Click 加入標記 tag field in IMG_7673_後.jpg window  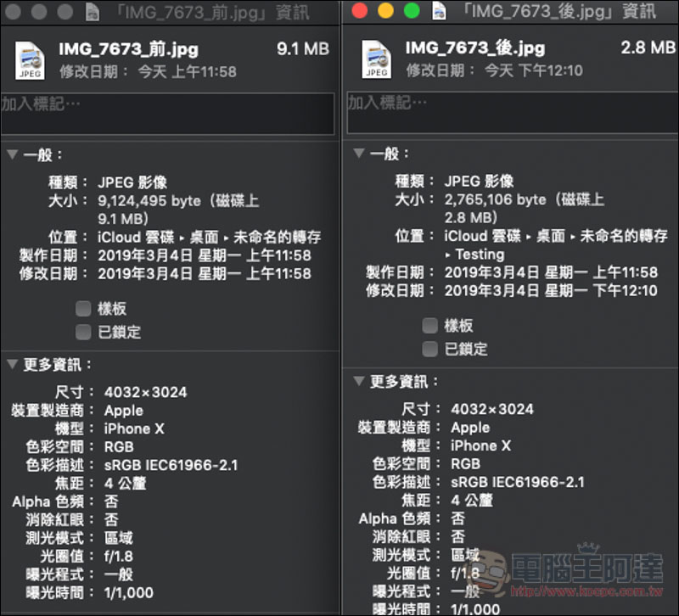513,113
